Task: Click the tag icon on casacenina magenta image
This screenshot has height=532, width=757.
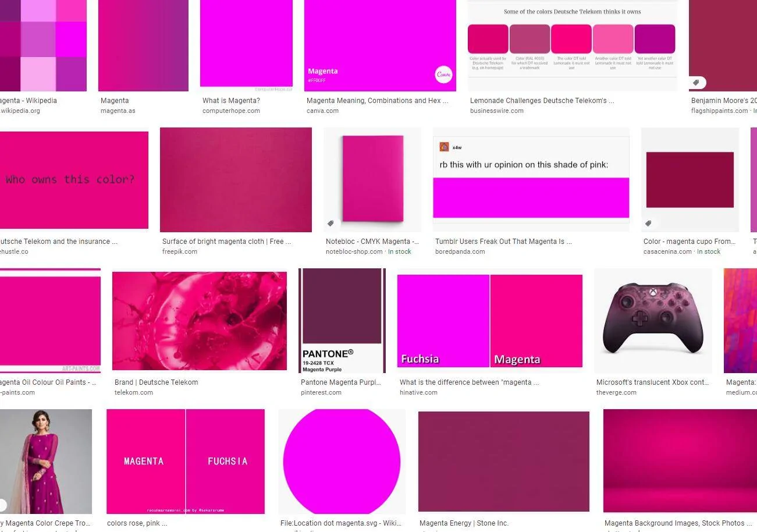Action: point(648,224)
